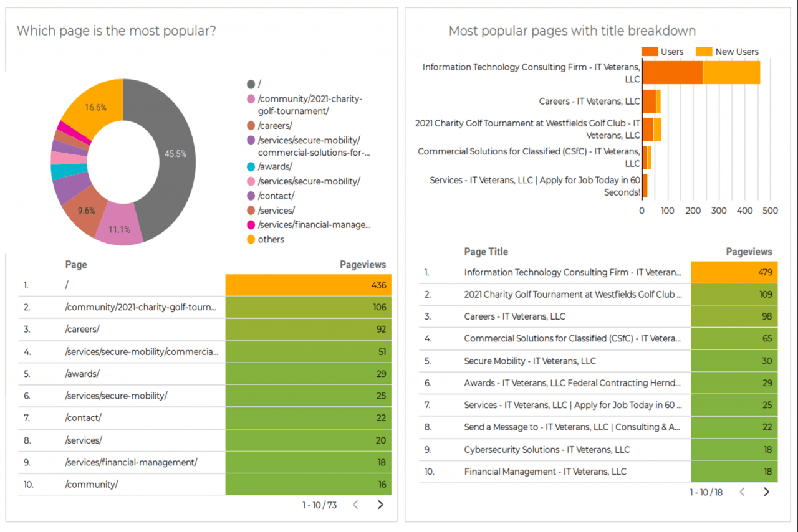
Task: Click the next page arrow under the Page table
Action: pyautogui.click(x=380, y=505)
